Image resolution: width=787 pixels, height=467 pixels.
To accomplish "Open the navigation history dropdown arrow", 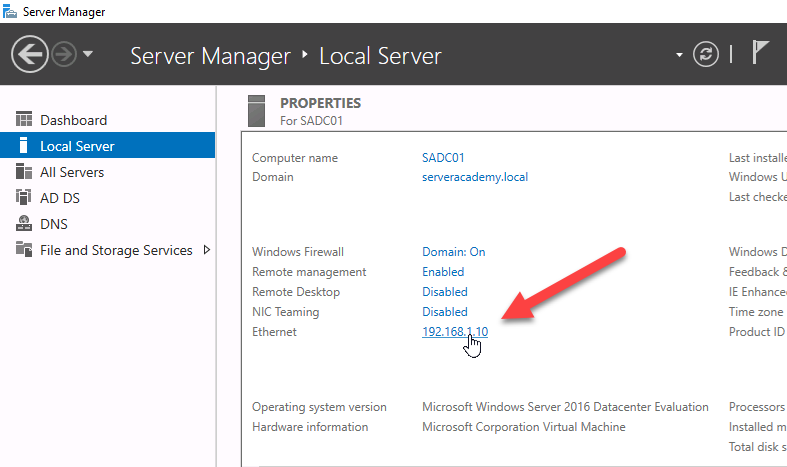I will click(88, 54).
